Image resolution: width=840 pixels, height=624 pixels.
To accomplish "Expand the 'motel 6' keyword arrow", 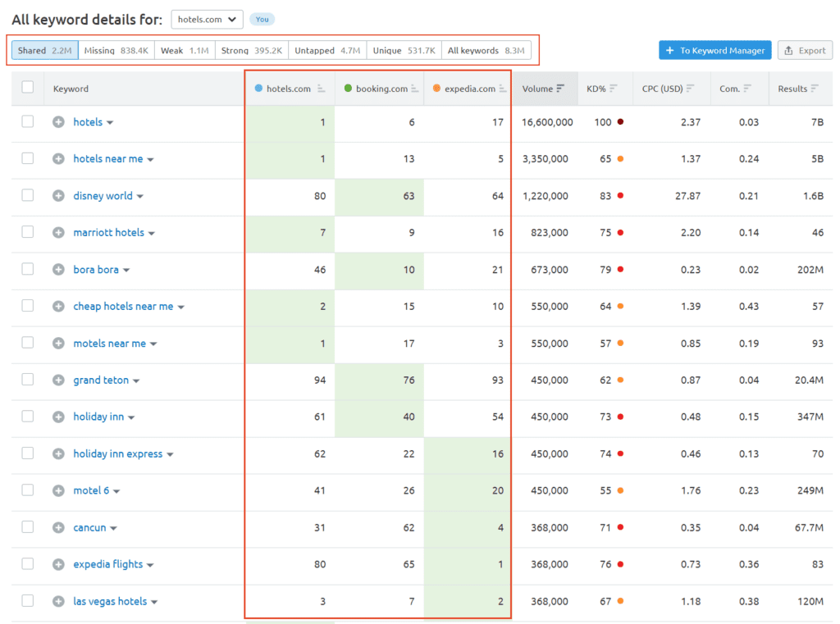I will [x=116, y=491].
